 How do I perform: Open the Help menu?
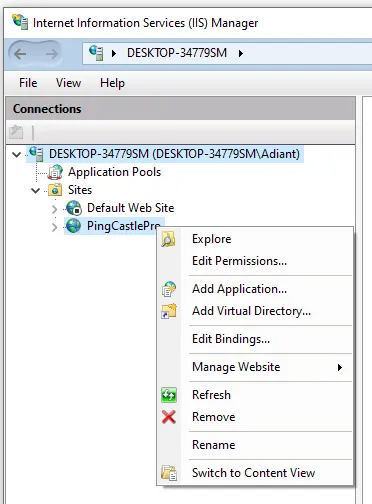112,83
